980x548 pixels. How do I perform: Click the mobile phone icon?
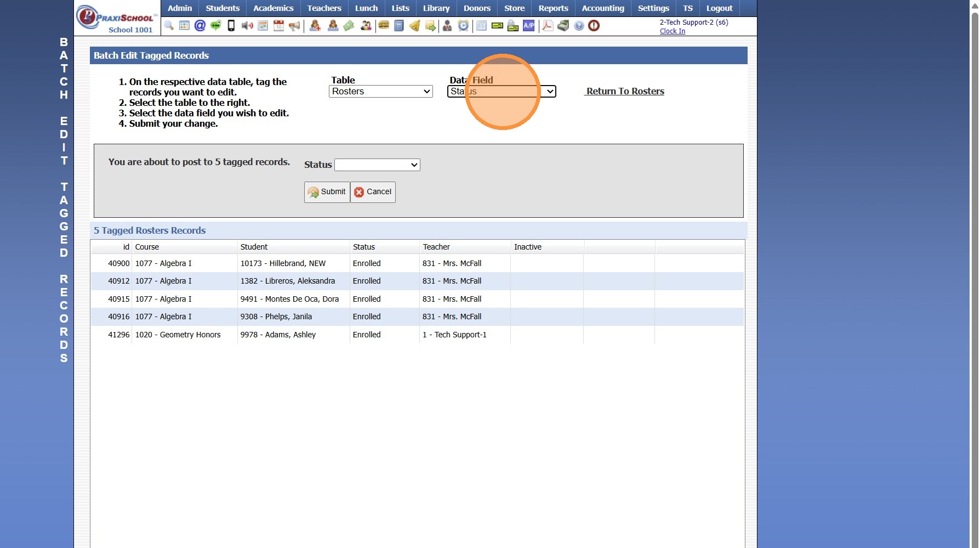pos(231,26)
